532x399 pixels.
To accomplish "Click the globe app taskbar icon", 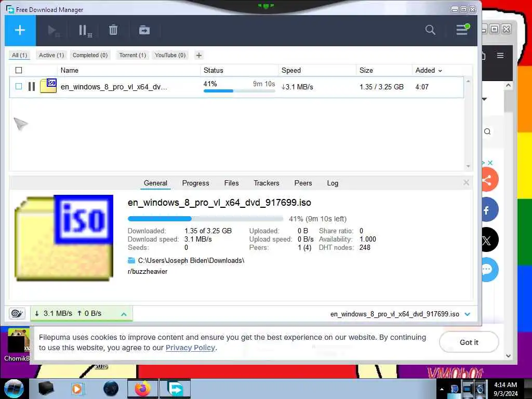I will [x=111, y=389].
